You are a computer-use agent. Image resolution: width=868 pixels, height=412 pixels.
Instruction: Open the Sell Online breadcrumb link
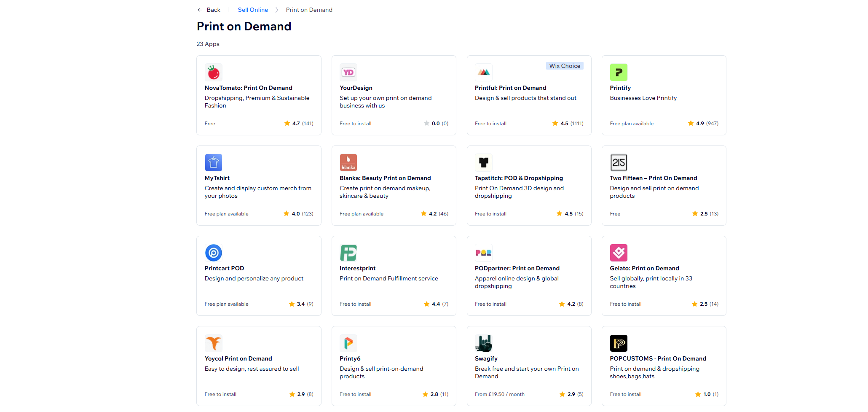(253, 10)
